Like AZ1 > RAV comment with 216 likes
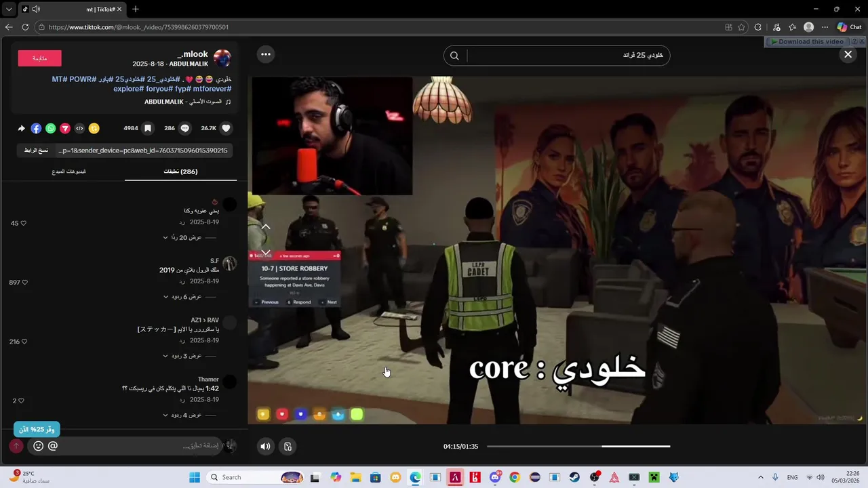The width and height of the screenshot is (868, 488). coord(24,342)
